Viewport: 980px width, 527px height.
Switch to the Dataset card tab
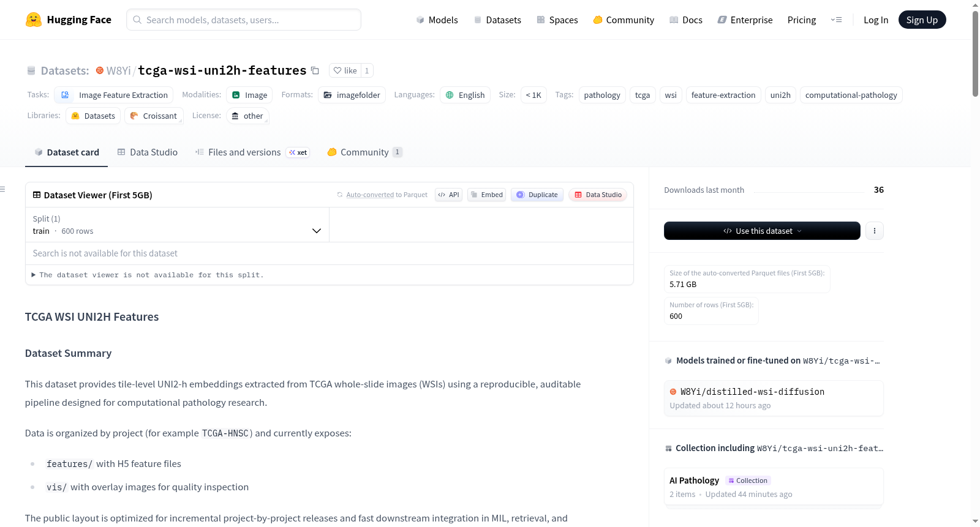pyautogui.click(x=66, y=152)
